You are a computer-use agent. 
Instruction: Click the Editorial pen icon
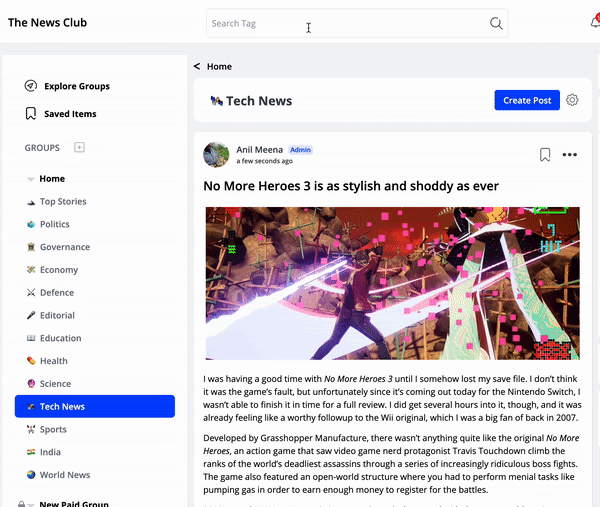(31, 315)
